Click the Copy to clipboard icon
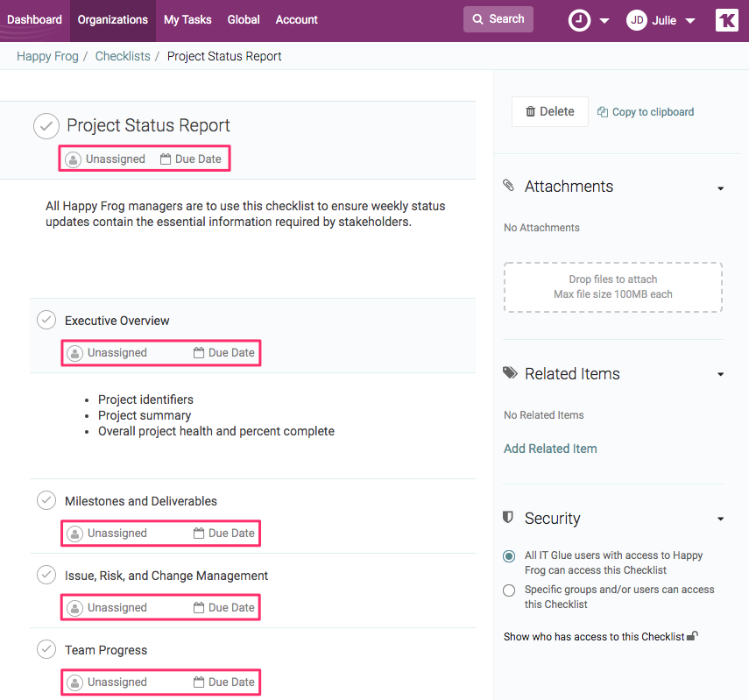The height and width of the screenshot is (700, 749). click(603, 112)
